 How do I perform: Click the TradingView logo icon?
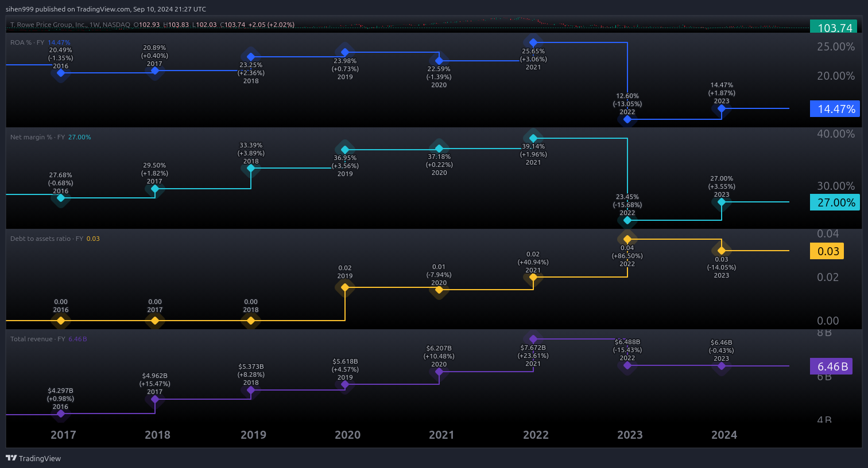(x=11, y=458)
